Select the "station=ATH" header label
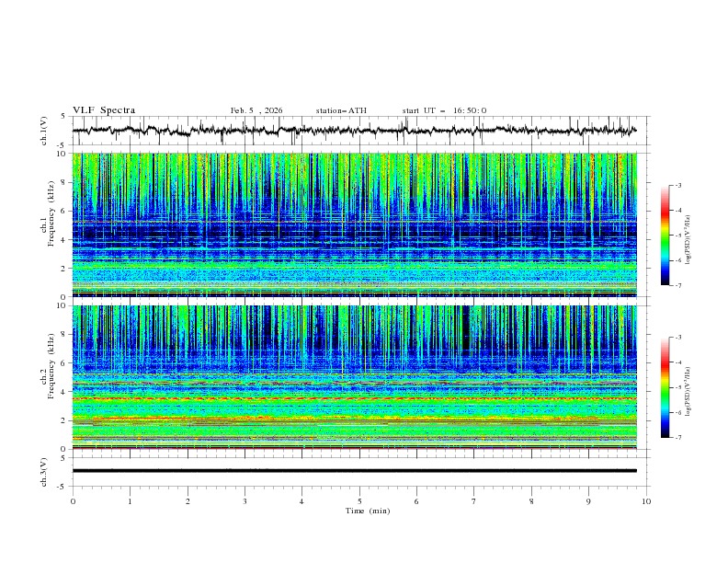Viewport: 728px width, 563px height. coord(341,110)
